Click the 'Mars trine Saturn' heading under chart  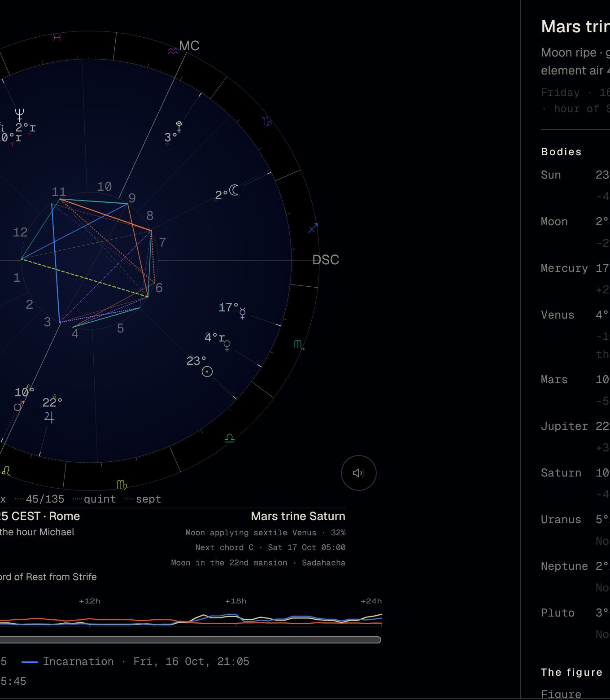tap(298, 516)
